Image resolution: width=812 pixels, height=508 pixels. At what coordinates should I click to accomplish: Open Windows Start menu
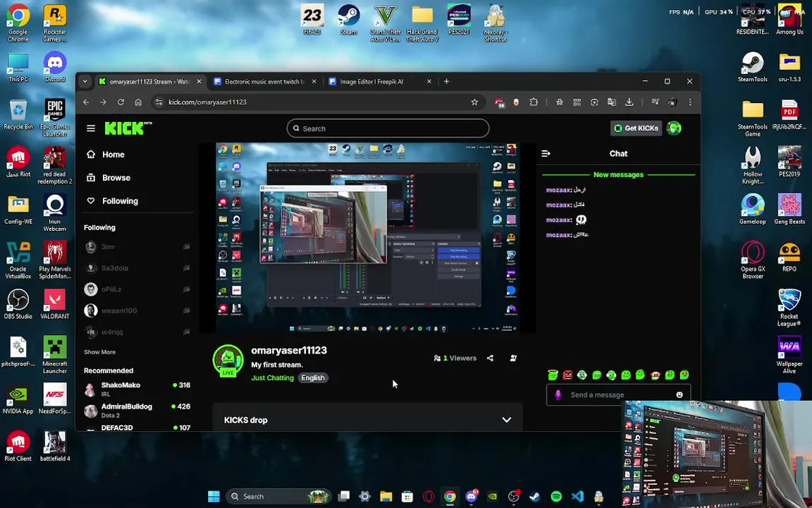pyautogui.click(x=214, y=497)
